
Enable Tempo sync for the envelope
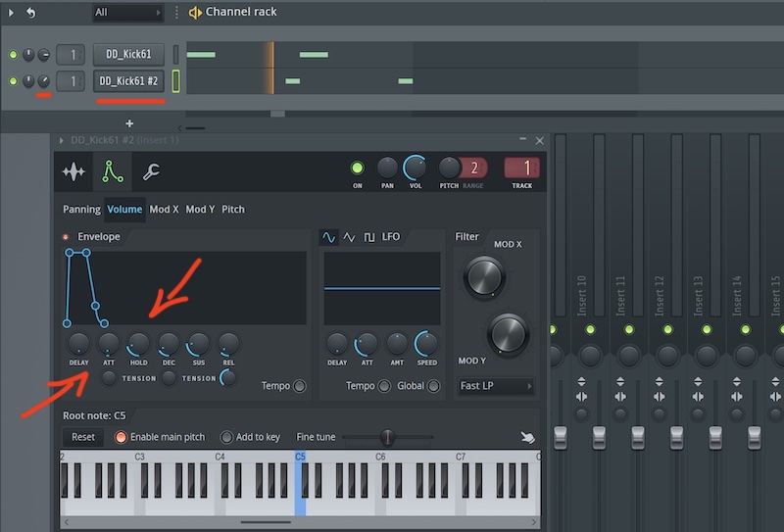pyautogui.click(x=300, y=386)
